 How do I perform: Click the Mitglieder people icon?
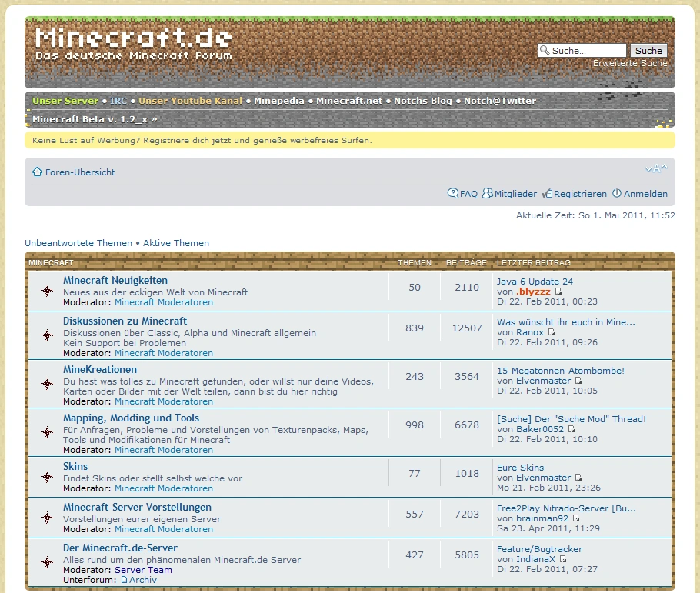click(x=488, y=193)
